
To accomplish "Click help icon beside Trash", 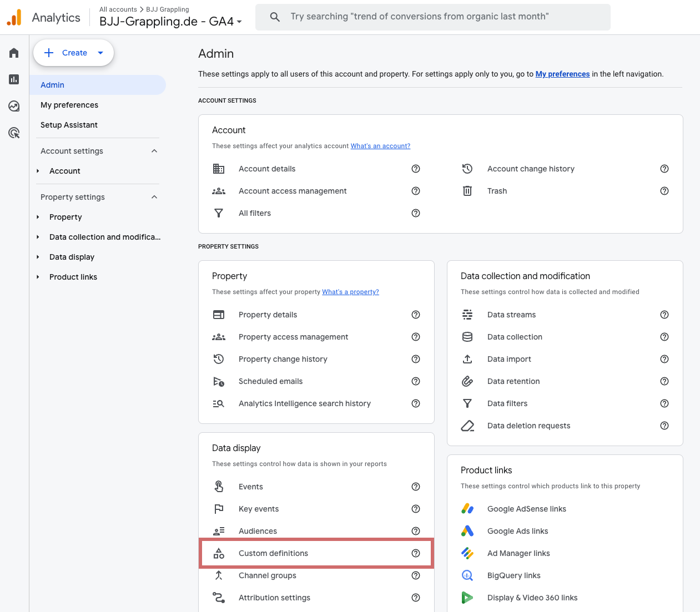I will 664,191.
